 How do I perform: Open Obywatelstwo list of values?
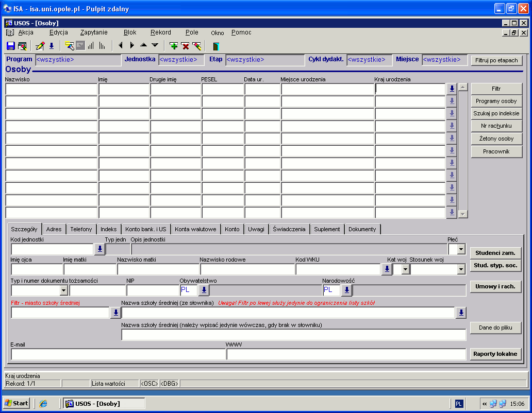click(x=204, y=290)
